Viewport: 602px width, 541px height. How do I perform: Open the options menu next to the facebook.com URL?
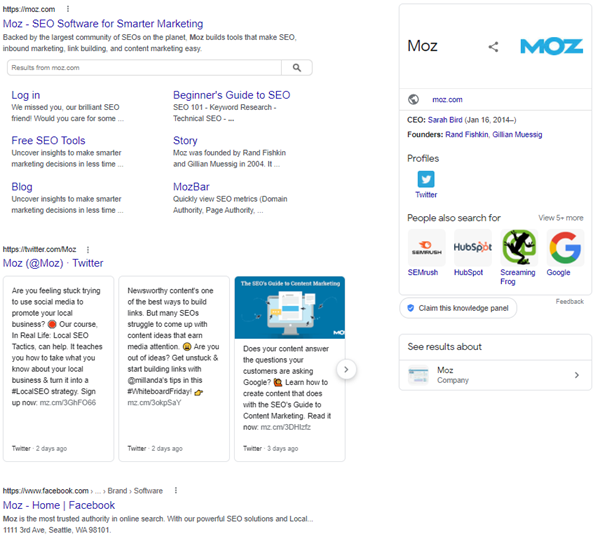click(176, 490)
